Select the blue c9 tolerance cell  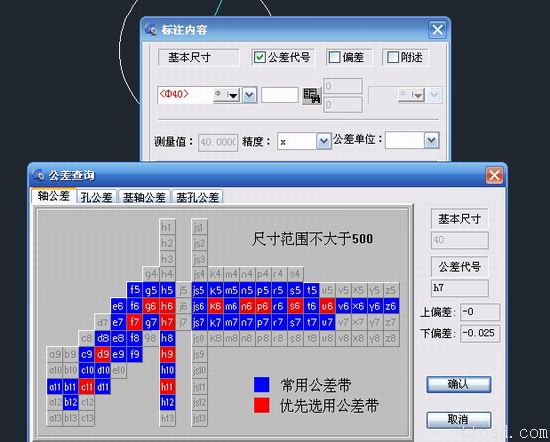point(87,354)
